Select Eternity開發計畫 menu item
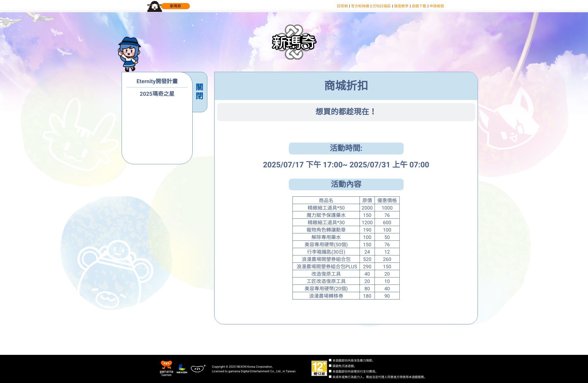 [x=157, y=81]
